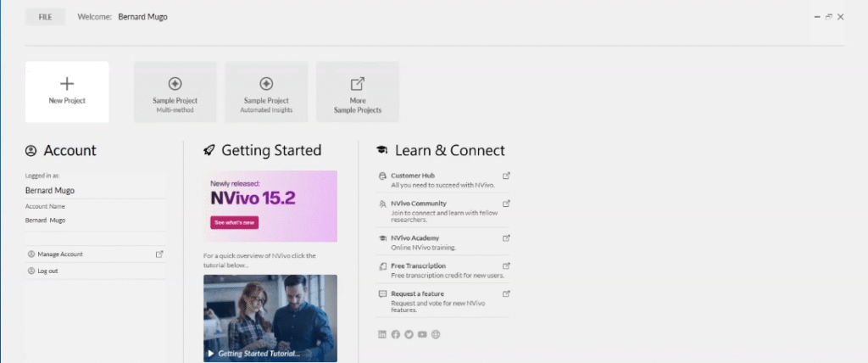Open More Sample Projects
The width and height of the screenshot is (868, 363).
click(358, 92)
